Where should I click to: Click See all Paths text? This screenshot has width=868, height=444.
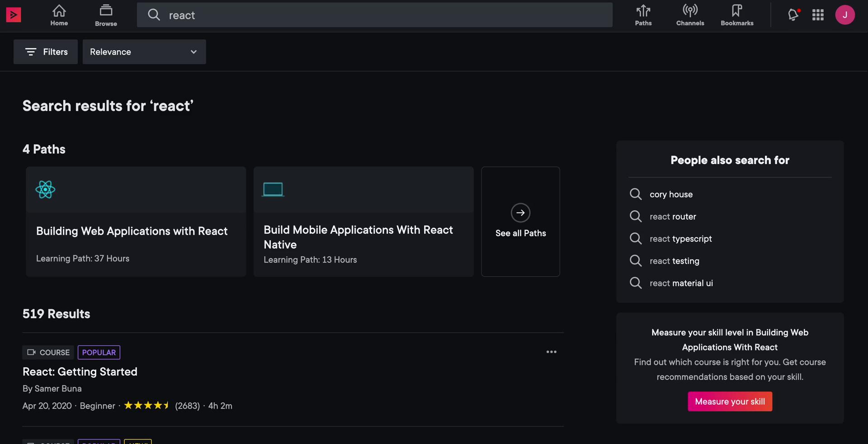[520, 233]
